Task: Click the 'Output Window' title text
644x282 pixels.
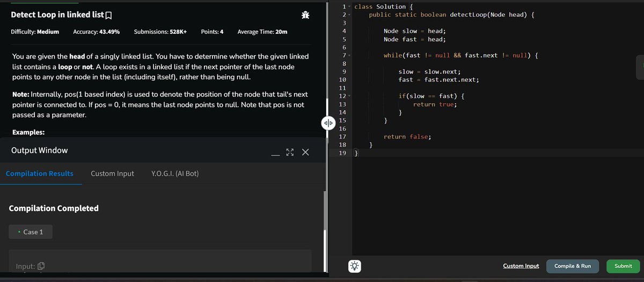Action: coord(40,150)
